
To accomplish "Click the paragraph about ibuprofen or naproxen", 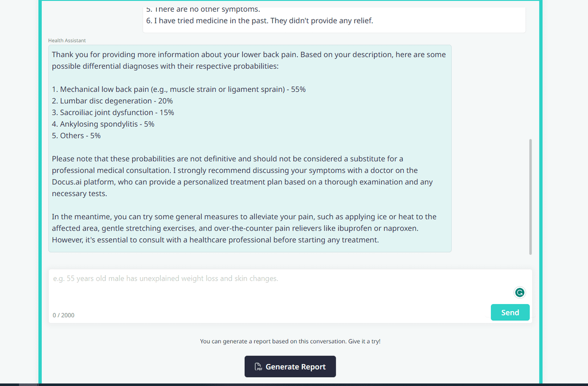I will 244,228.
